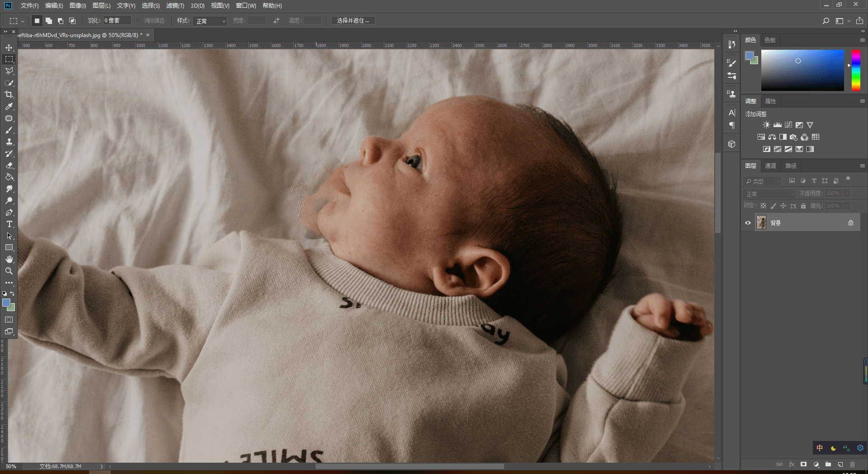Image resolution: width=868 pixels, height=474 pixels.
Task: Select the Clone Stamp tool
Action: pyautogui.click(x=9, y=142)
